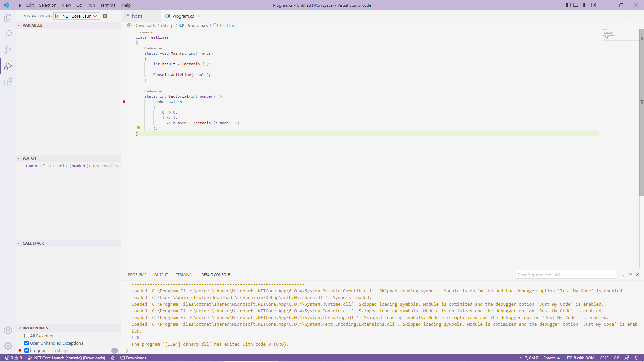Click the debug console filter input field
The width and height of the screenshot is (644, 362).
[x=566, y=275]
